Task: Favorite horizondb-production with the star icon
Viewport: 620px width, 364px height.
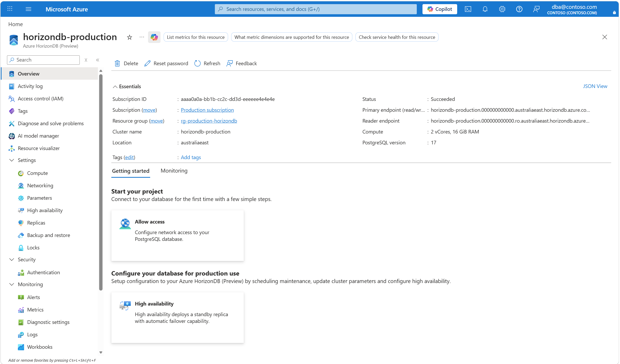Action: 130,37
